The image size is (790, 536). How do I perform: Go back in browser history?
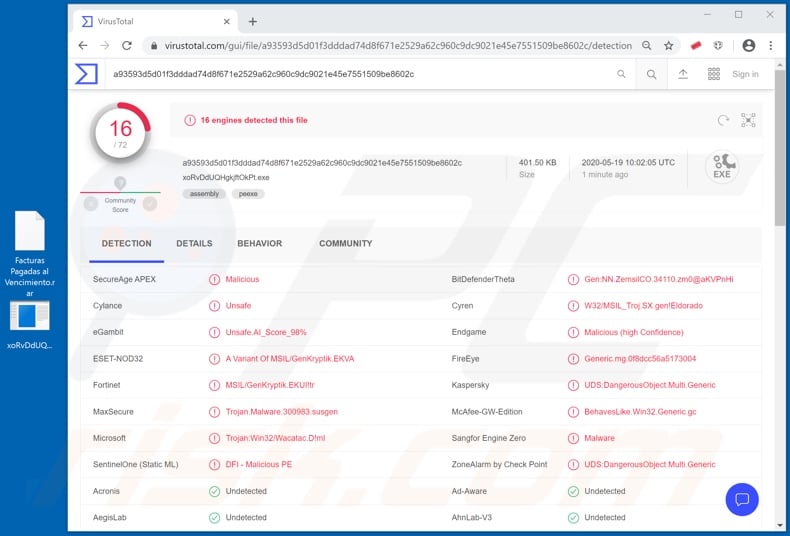83,46
